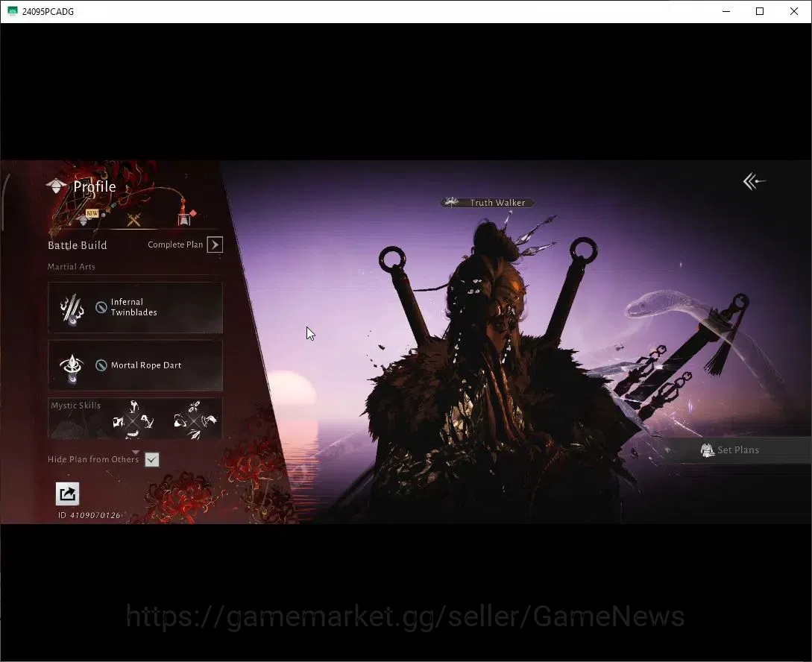Open the Mystic Skills panel

coord(135,419)
